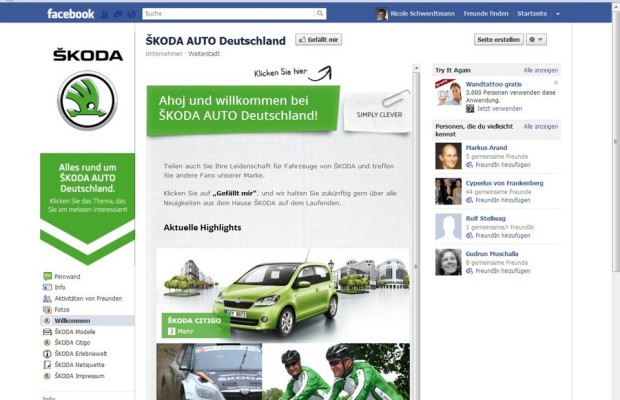Click Mehr on ŠKODA Citigo banner
The height and width of the screenshot is (400, 620).
tap(181, 331)
